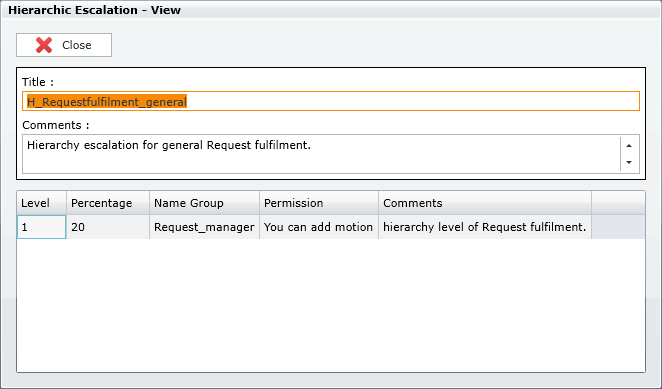Click the red X Close icon
This screenshot has width=662, height=389.
[44, 45]
